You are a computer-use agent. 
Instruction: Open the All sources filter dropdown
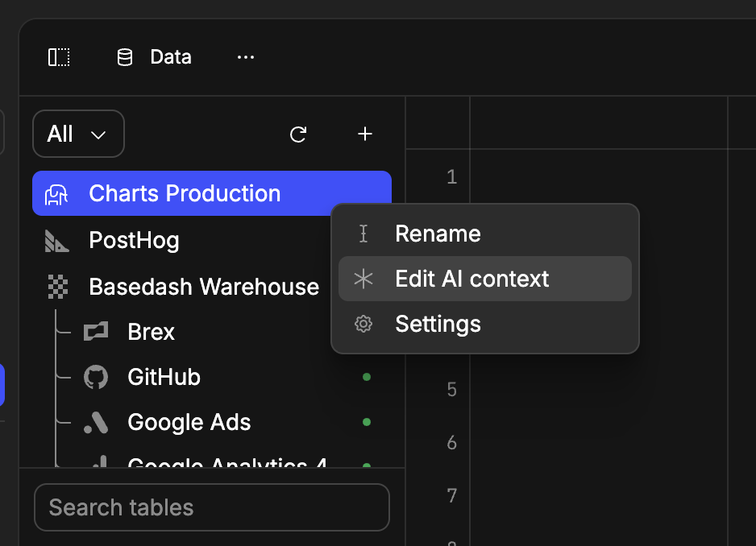pos(78,134)
